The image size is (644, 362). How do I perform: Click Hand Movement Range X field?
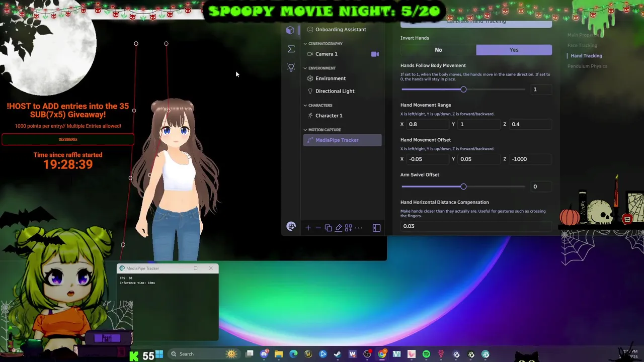pyautogui.click(x=427, y=124)
